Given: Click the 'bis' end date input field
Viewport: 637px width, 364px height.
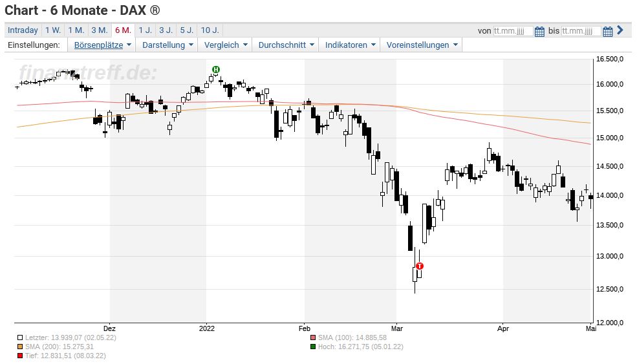Looking at the screenshot, I should click(x=581, y=31).
